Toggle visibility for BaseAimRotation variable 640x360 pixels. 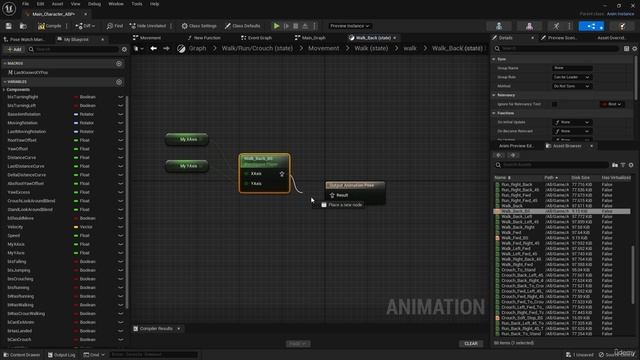120,114
